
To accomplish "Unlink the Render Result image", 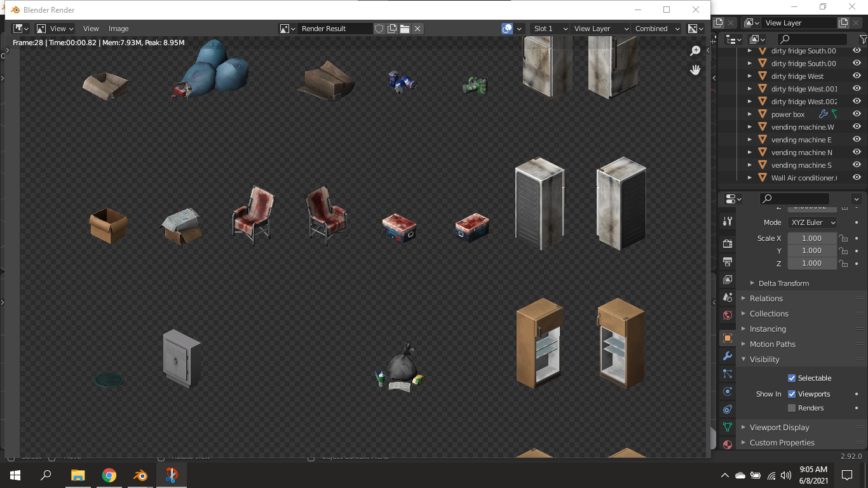I will 417,29.
